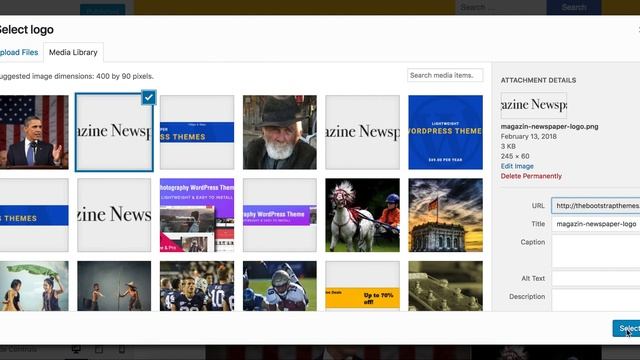This screenshot has width=640, height=360.
Task: Click the date 'February 13, 2018'
Action: click(x=529, y=136)
